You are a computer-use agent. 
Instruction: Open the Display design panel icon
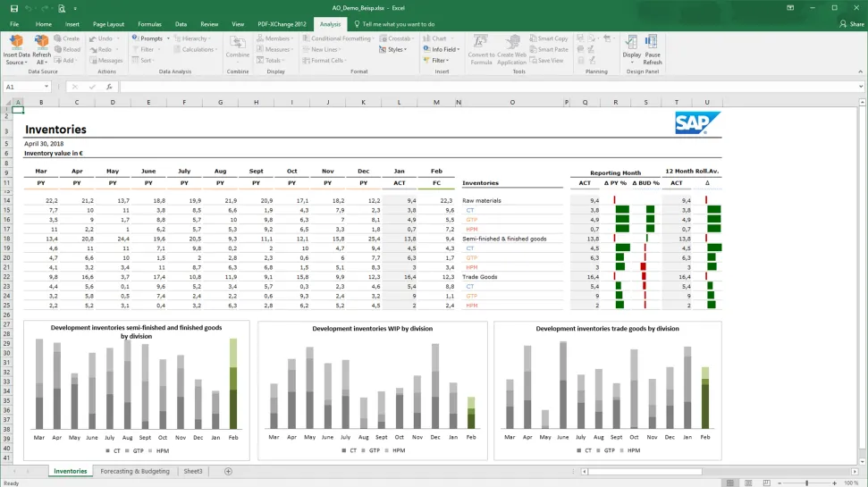632,44
